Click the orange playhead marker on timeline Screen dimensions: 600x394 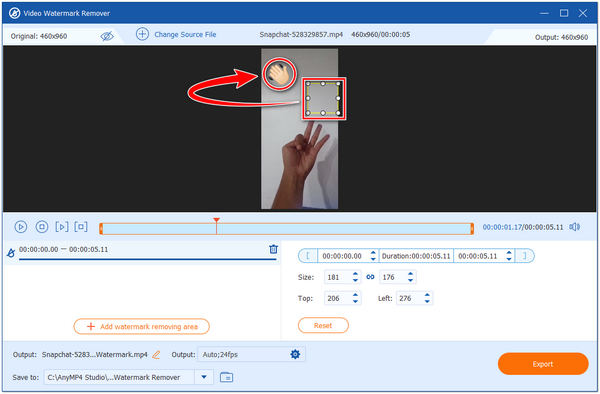tap(217, 221)
